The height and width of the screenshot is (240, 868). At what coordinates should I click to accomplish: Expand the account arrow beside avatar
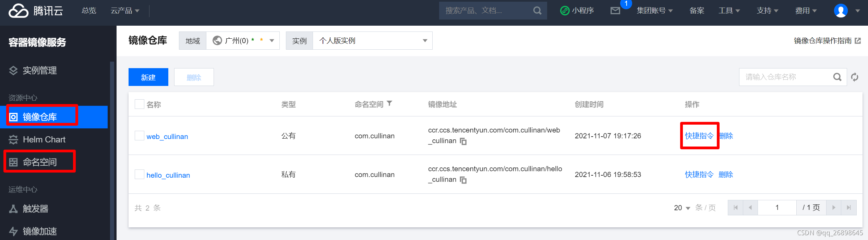858,11
